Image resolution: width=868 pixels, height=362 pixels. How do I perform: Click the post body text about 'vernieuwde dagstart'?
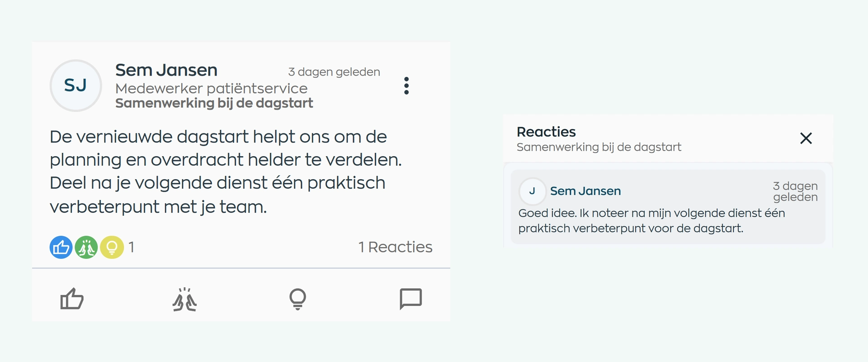(x=226, y=171)
